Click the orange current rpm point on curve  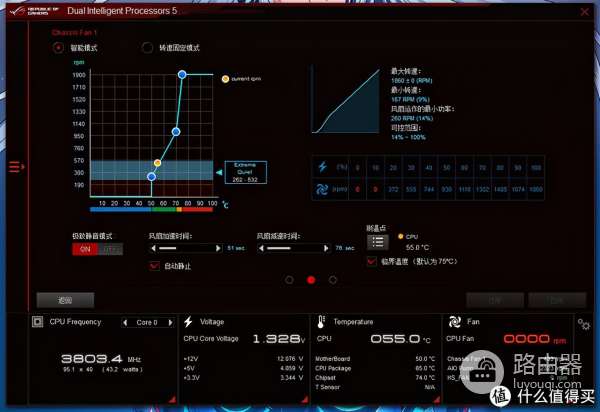pyautogui.click(x=157, y=163)
